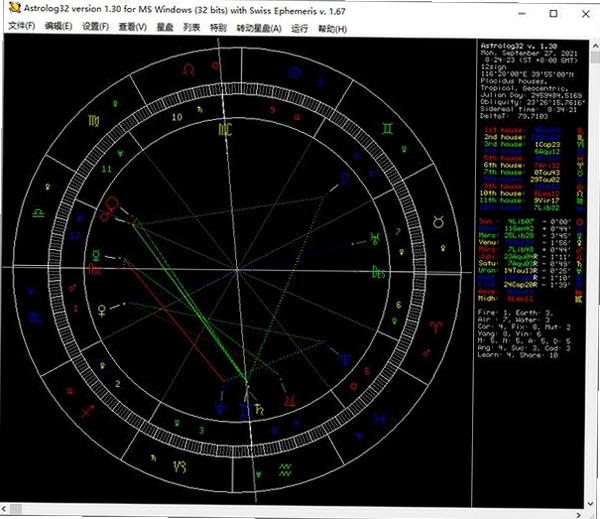The width and height of the screenshot is (600, 519).
Task: Open the 列表 menu
Action: pyautogui.click(x=192, y=28)
